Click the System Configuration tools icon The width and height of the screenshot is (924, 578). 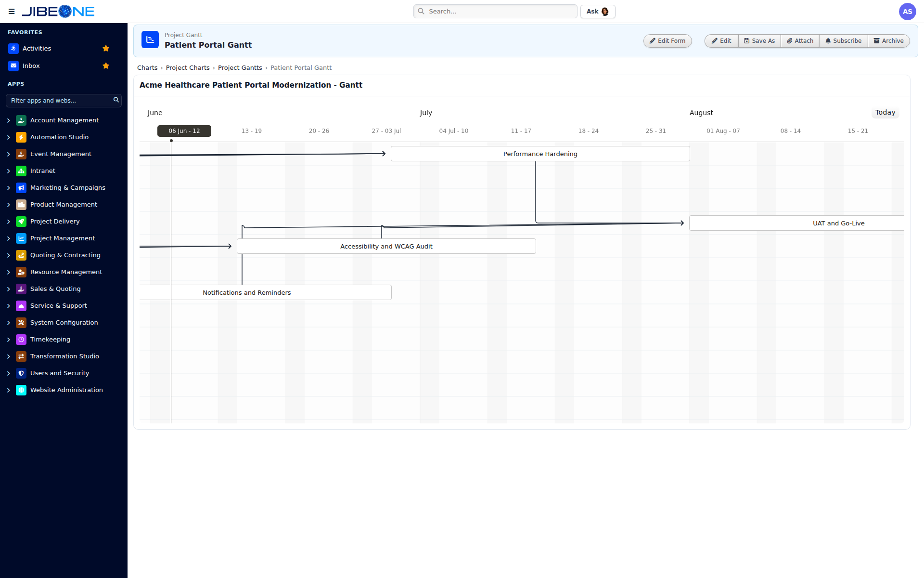click(x=21, y=323)
